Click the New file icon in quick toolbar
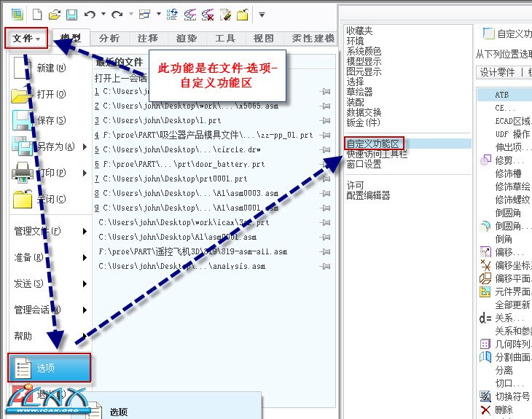This screenshot has height=419, width=532. point(37,15)
